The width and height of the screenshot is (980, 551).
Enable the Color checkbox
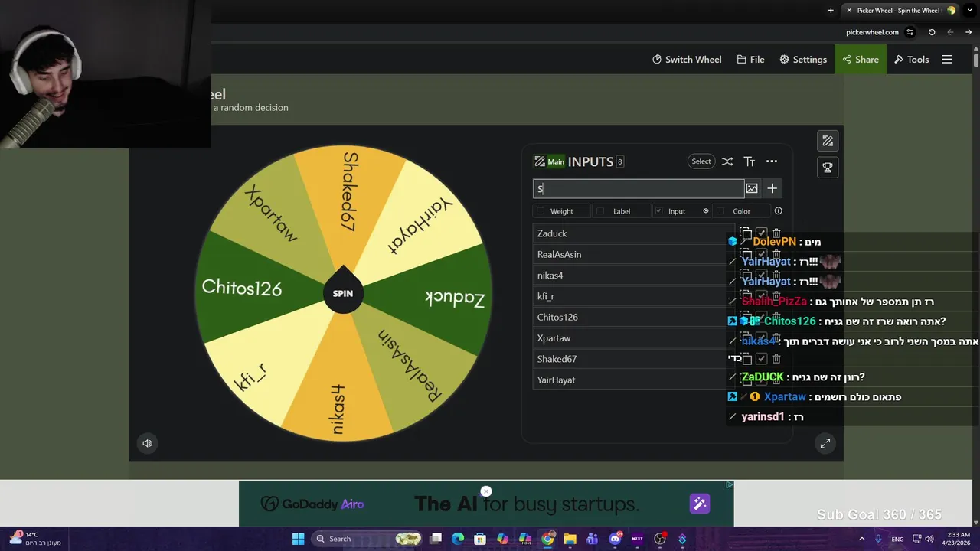coord(720,211)
